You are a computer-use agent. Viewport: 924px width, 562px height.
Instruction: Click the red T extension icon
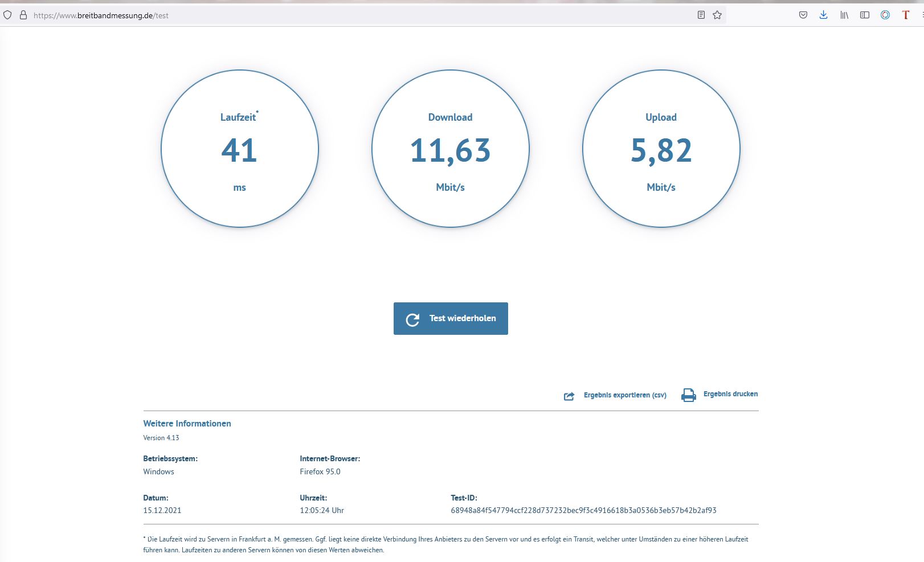coord(905,15)
